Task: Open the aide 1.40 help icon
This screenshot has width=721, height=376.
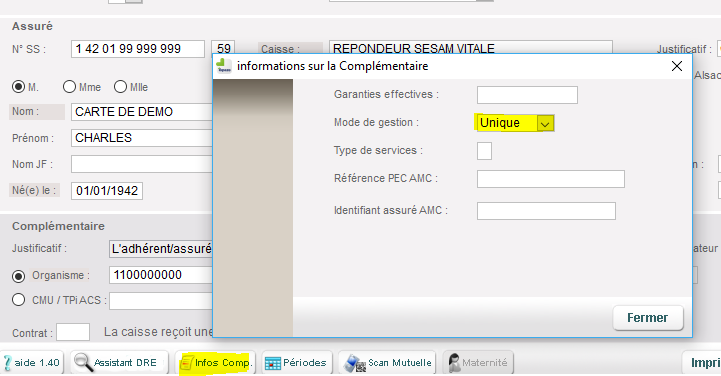Action: click(x=7, y=363)
